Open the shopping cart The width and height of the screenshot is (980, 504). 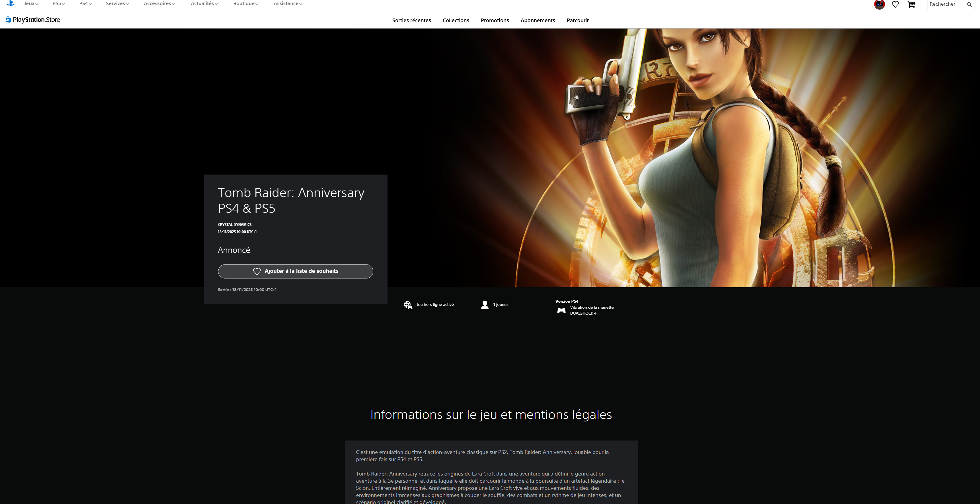point(911,5)
